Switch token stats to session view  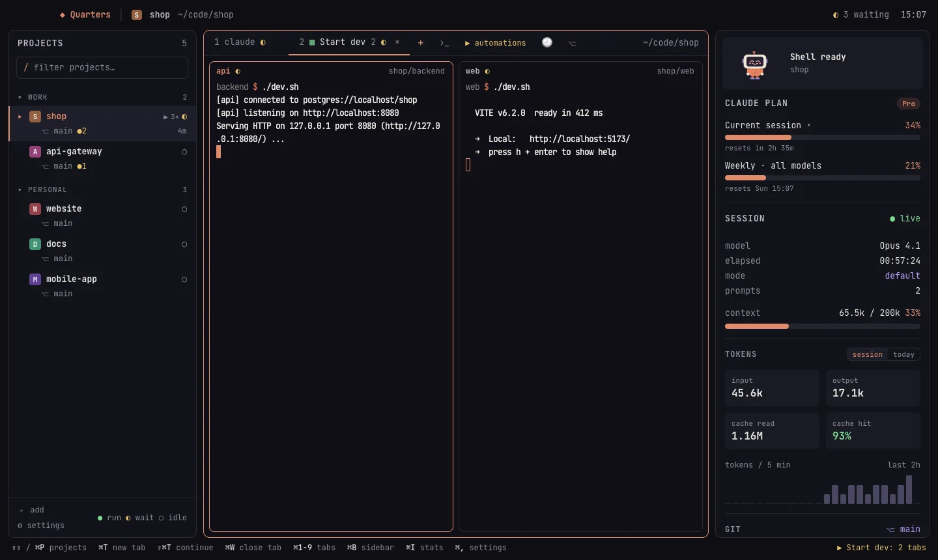tap(868, 355)
